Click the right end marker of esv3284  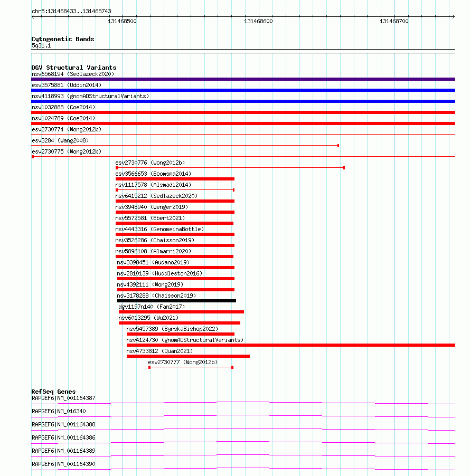pyautogui.click(x=338, y=146)
